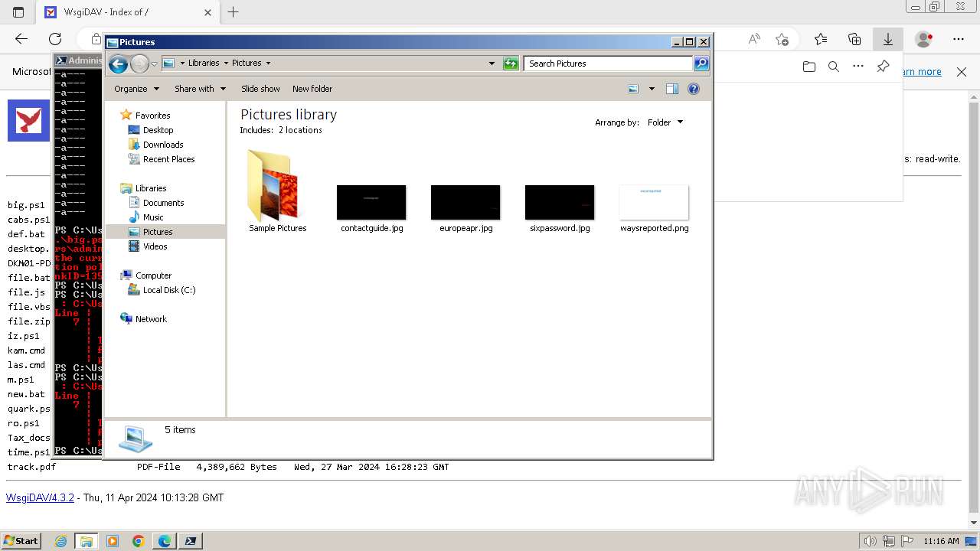Click Libraries in the address breadcrumb

(x=204, y=64)
